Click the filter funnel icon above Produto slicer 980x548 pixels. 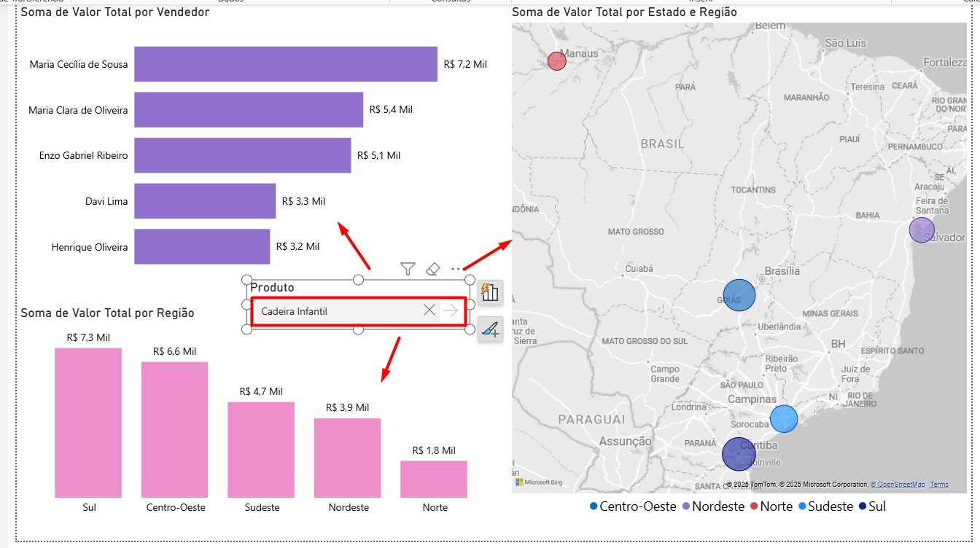(x=408, y=269)
